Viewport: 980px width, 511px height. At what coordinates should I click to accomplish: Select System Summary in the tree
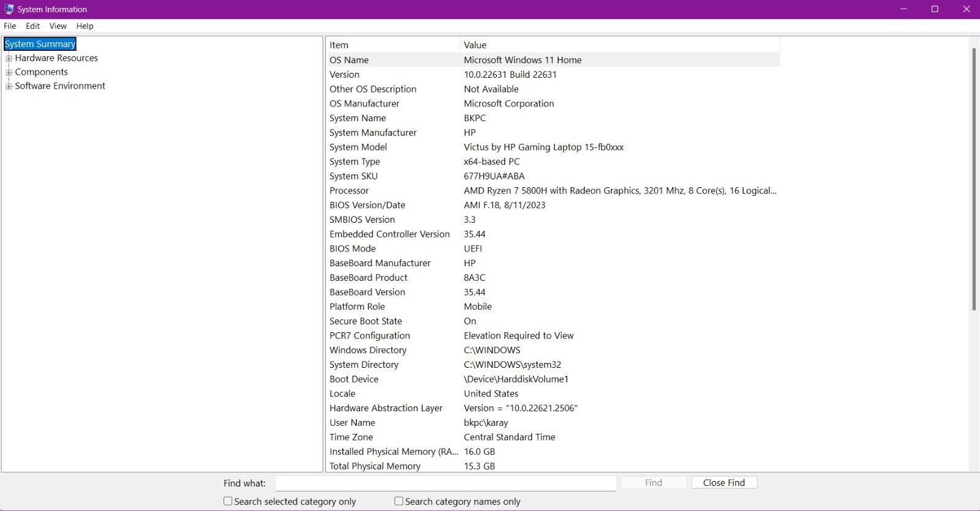point(40,44)
